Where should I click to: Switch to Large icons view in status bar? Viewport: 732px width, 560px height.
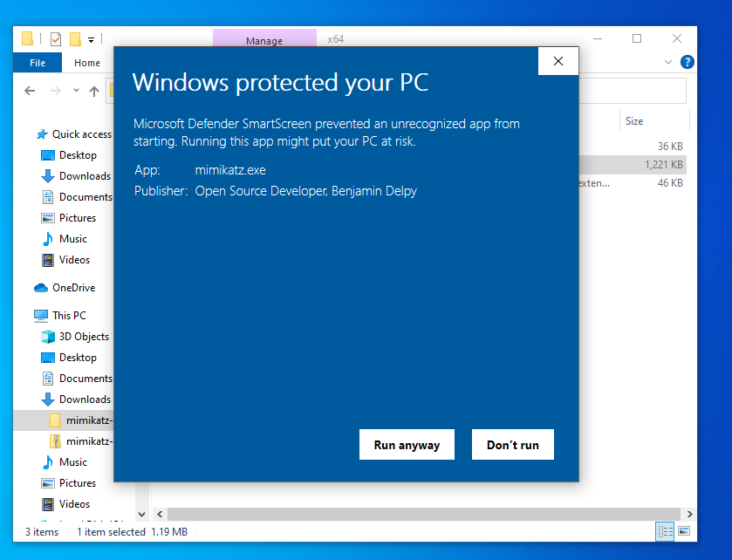[684, 531]
